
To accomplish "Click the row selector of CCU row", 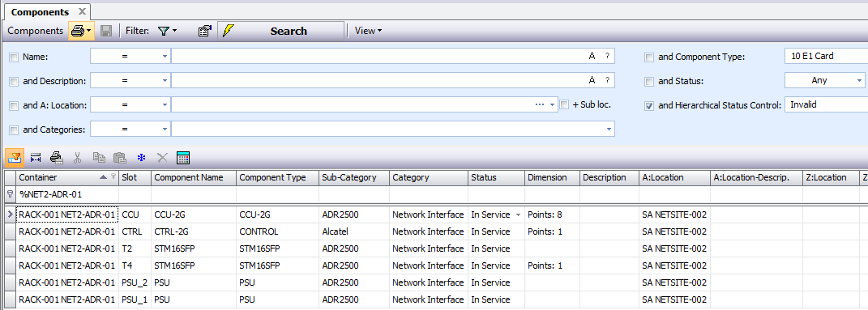I will 10,214.
